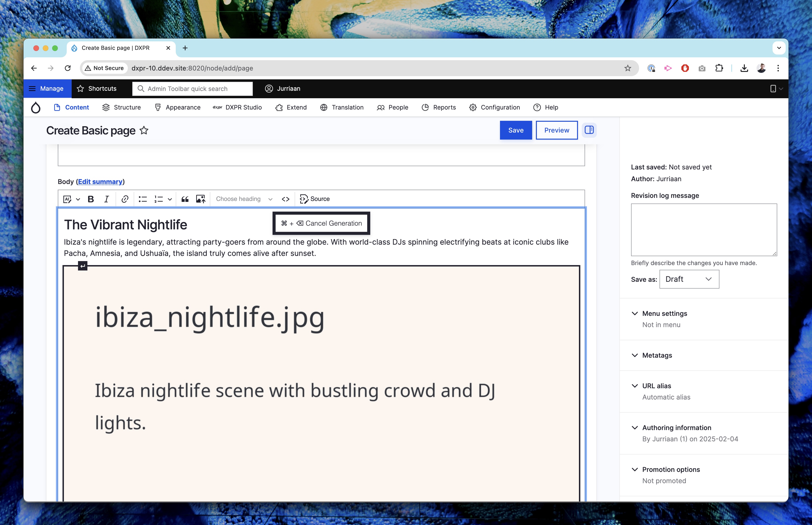812x525 pixels.
Task: Toggle italic formatting in the editor
Action: point(106,199)
